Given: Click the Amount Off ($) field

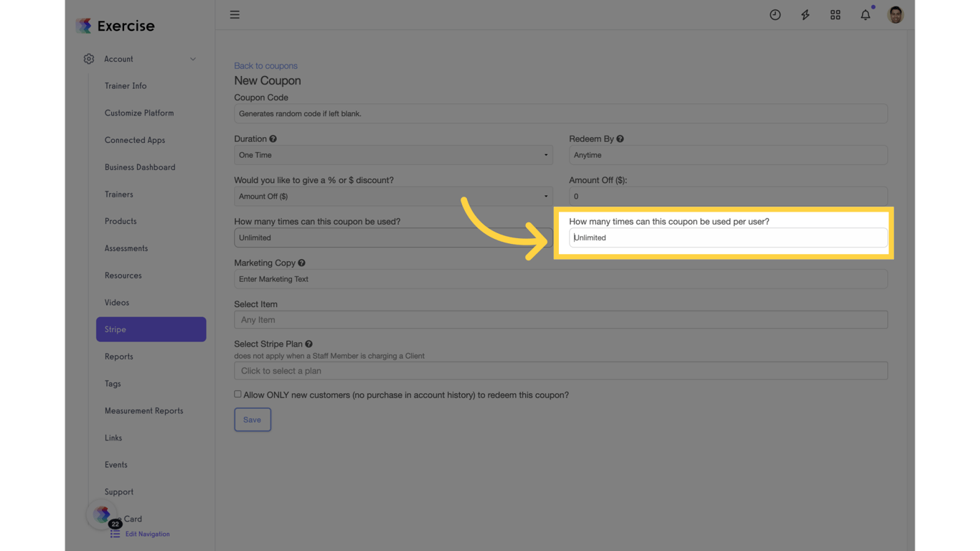Looking at the screenshot, I should point(728,197).
